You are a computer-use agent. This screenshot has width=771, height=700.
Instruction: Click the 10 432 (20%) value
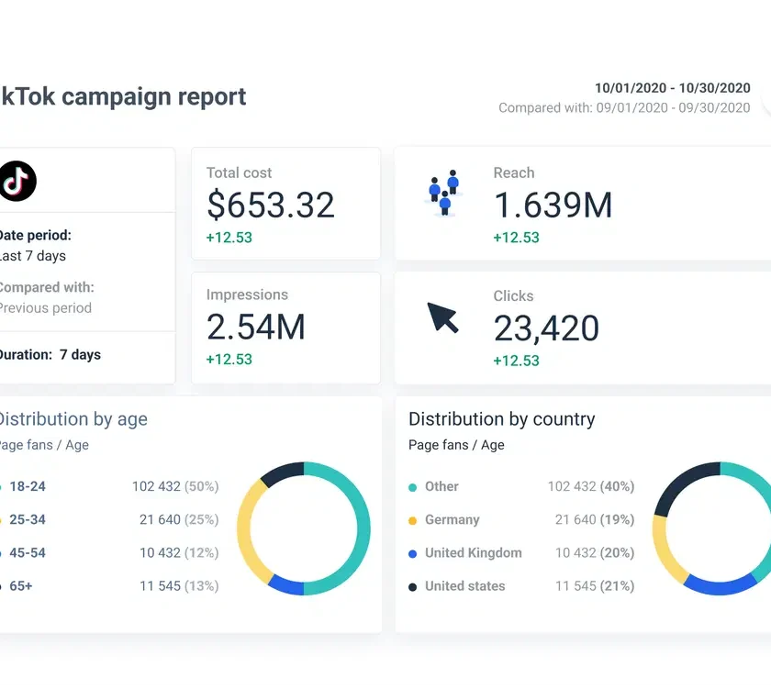(x=595, y=552)
